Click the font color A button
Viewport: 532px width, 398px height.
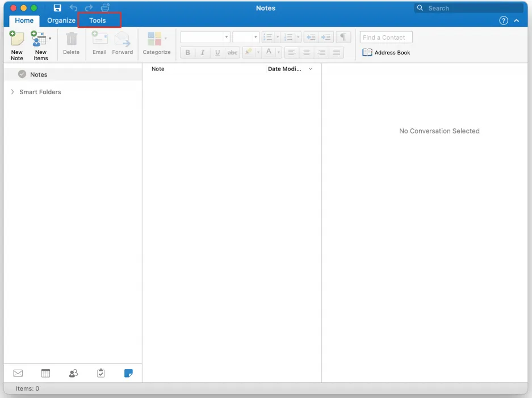269,52
